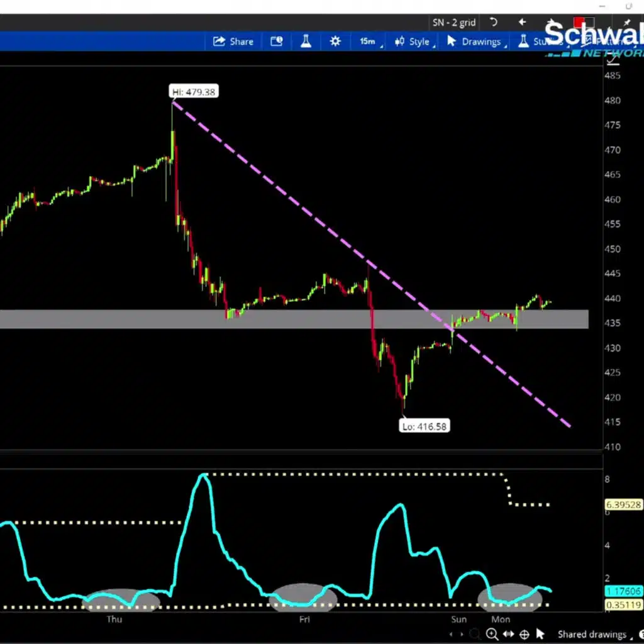The width and height of the screenshot is (644, 644).
Task: Select the Lo: 416.58 price bubble
Action: coord(425,426)
